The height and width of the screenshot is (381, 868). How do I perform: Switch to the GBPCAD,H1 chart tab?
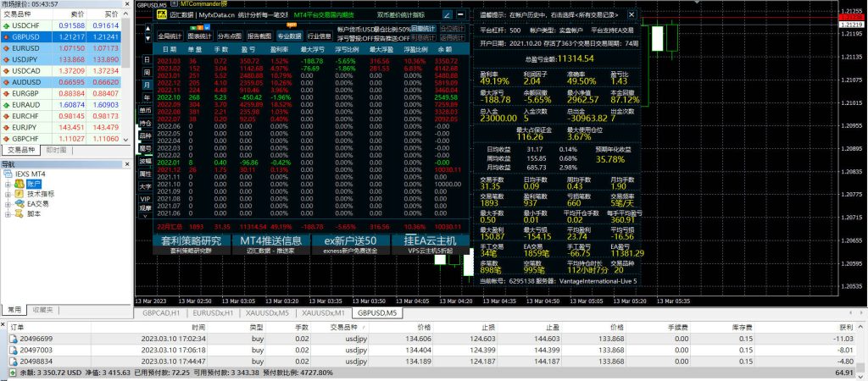tap(161, 313)
